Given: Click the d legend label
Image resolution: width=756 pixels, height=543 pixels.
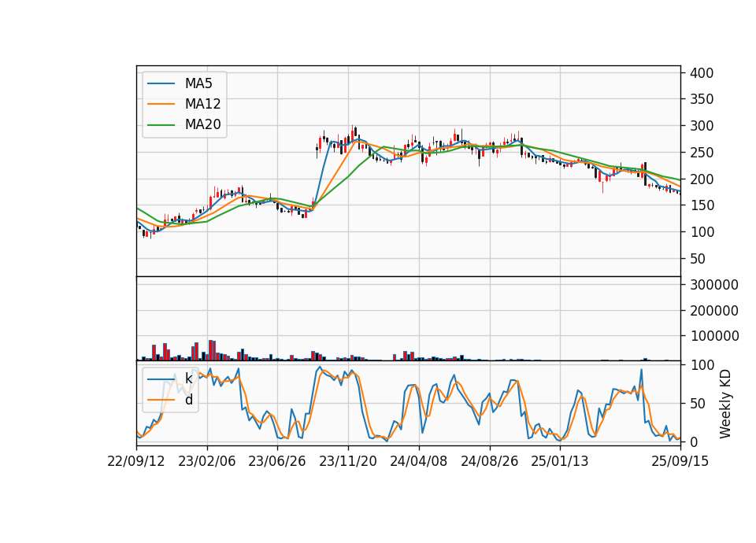Looking at the screenshot, I should coord(188,400).
